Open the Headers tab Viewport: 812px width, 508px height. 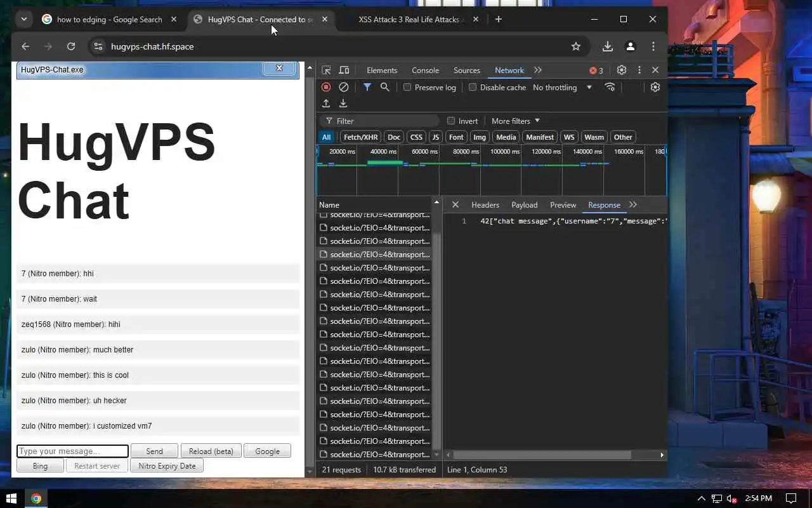coord(485,204)
